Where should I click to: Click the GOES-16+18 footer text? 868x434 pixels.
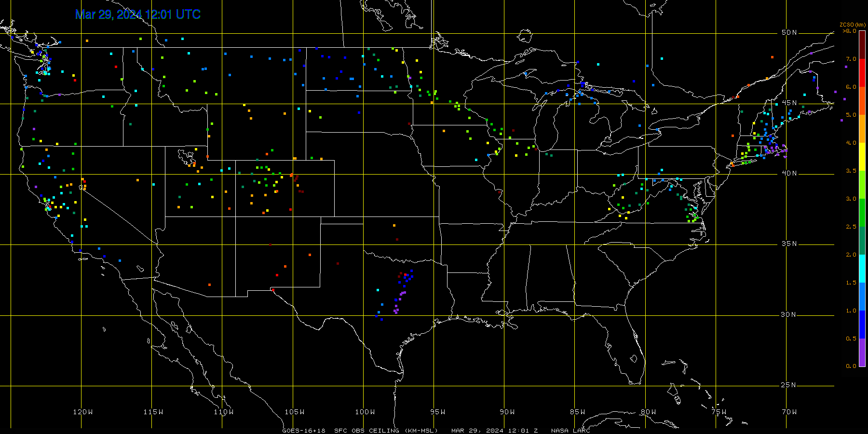304,431
